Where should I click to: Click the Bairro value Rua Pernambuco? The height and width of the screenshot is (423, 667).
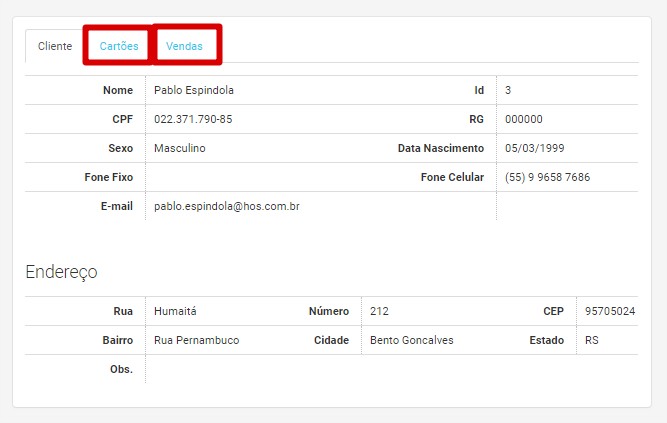coord(196,340)
